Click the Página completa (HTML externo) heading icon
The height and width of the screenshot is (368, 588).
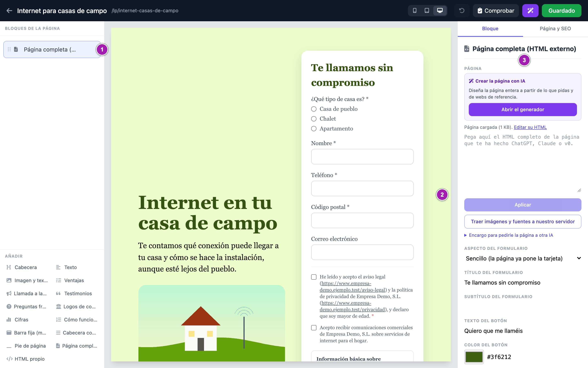pos(467,49)
